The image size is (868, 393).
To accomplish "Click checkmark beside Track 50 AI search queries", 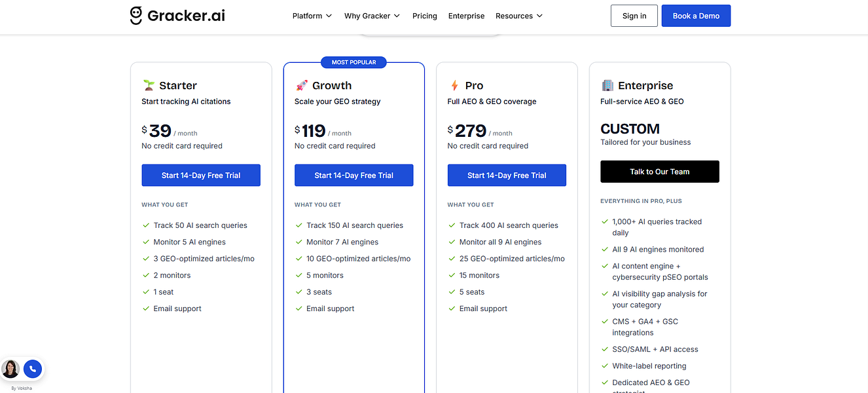I will tap(146, 225).
